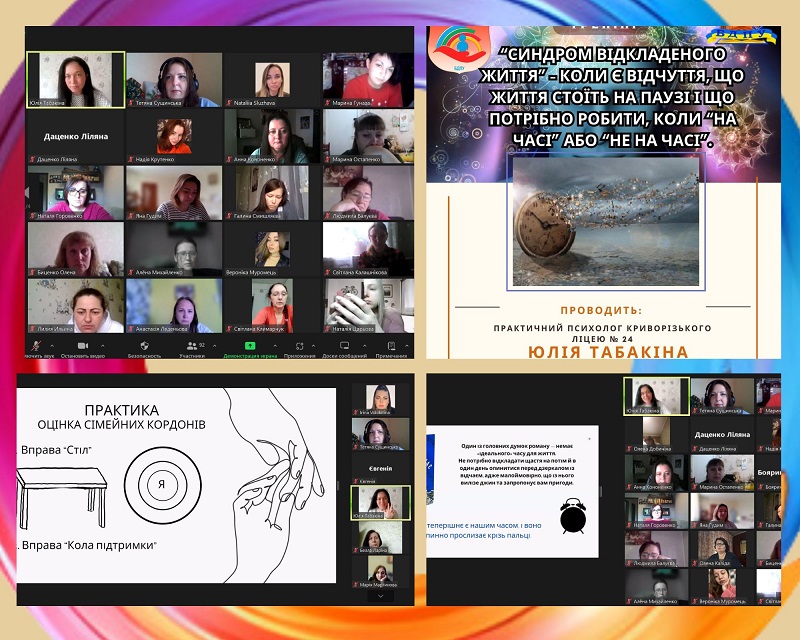Select Анастасія Ладенцова video tile

(x=174, y=306)
